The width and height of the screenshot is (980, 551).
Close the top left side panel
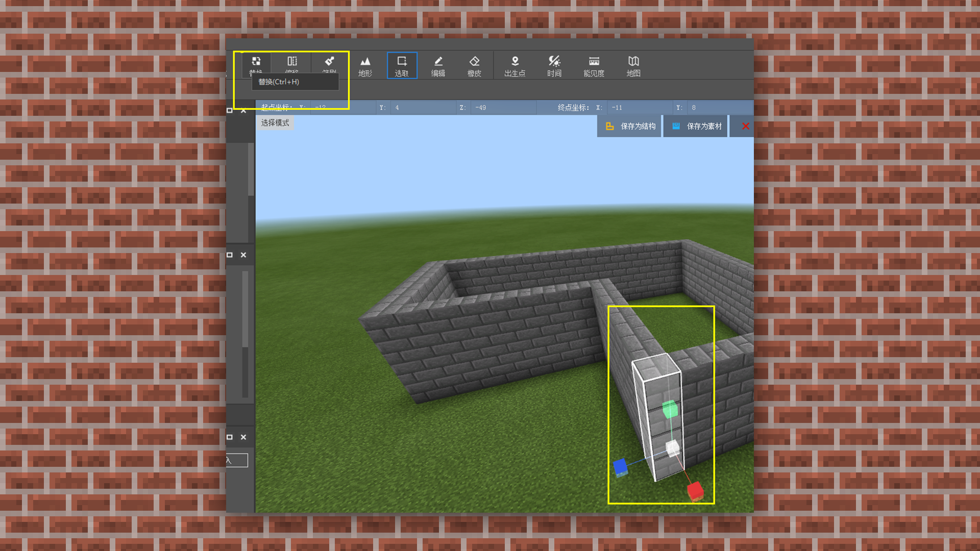243,110
